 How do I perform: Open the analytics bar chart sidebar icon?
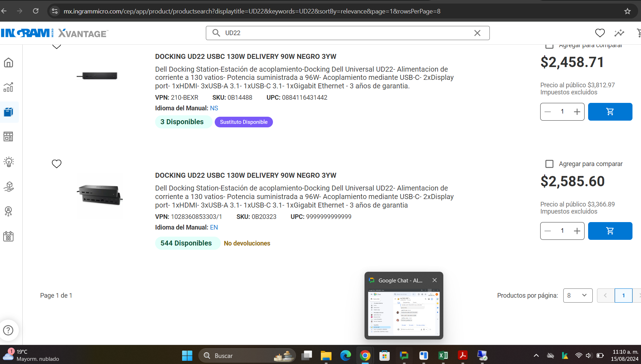[x=9, y=87]
